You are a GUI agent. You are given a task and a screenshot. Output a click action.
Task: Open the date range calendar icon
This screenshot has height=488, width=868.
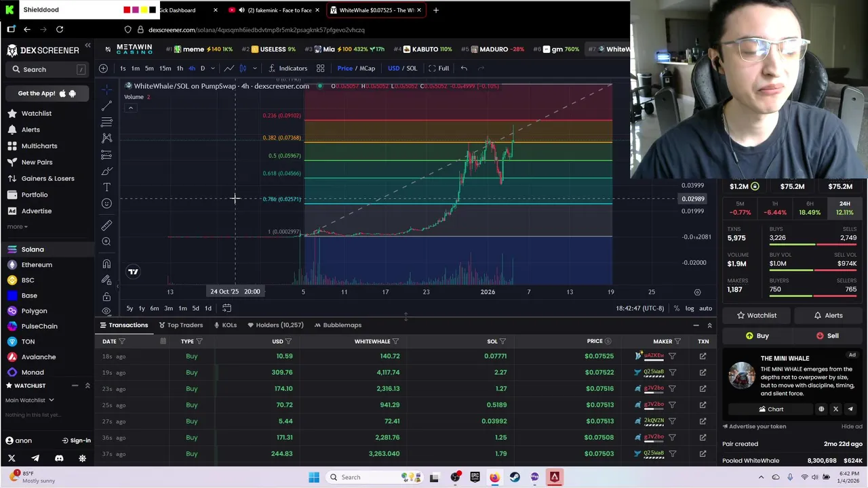click(226, 308)
